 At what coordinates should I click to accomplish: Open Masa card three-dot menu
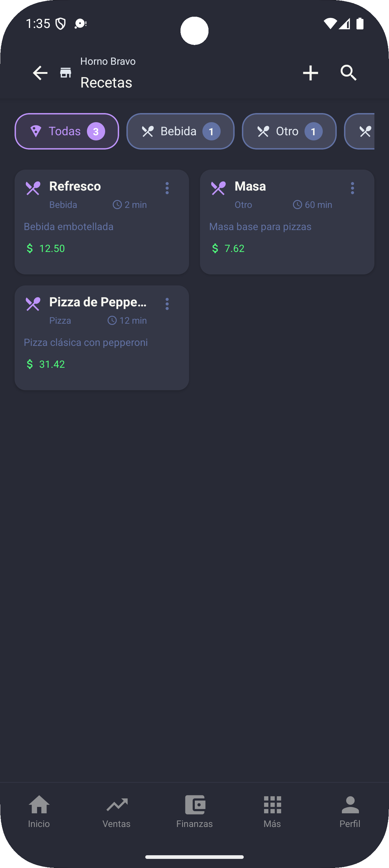[352, 188]
